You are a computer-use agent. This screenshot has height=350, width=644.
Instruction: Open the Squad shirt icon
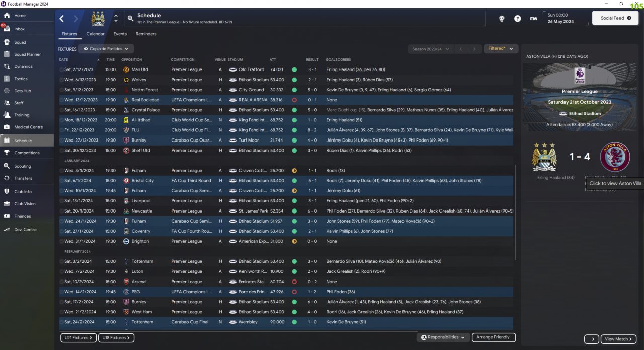click(7, 42)
